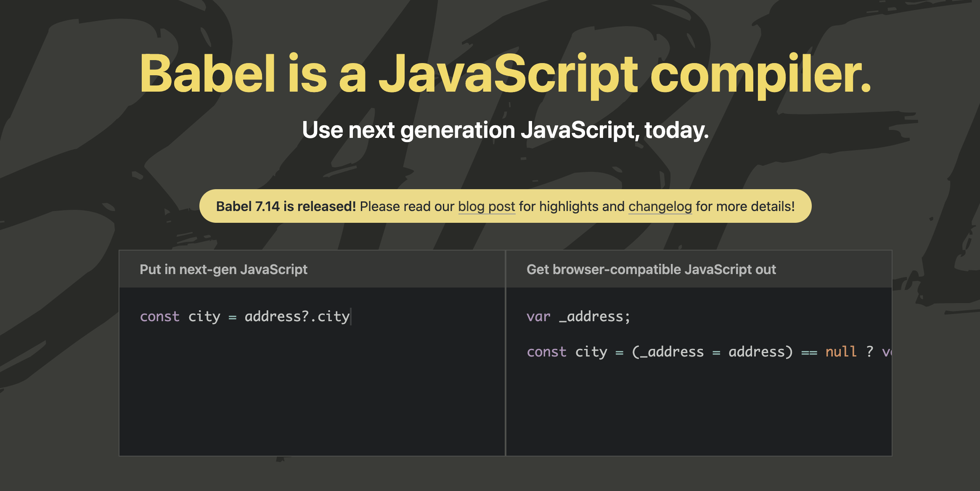This screenshot has height=491, width=980.
Task: Click 'Put in next-gen JavaScript' panel header
Action: [x=312, y=269]
